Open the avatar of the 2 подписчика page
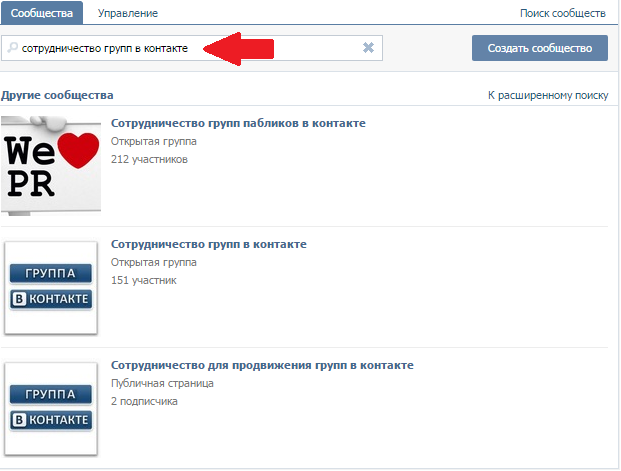Image resolution: width=621 pixels, height=471 pixels. [51, 408]
